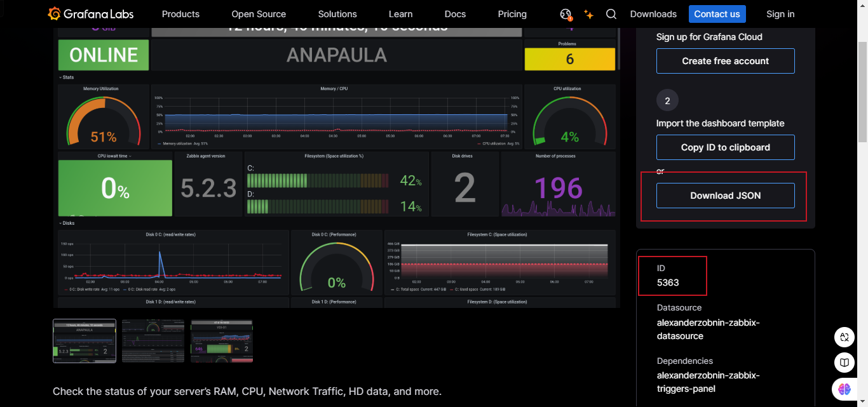Image resolution: width=868 pixels, height=407 pixels.
Task: Click the floating translate icon button
Action: coord(844,337)
